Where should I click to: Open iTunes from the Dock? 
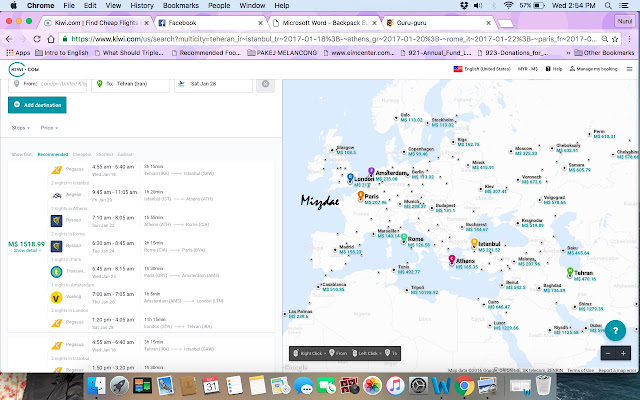point(395,385)
